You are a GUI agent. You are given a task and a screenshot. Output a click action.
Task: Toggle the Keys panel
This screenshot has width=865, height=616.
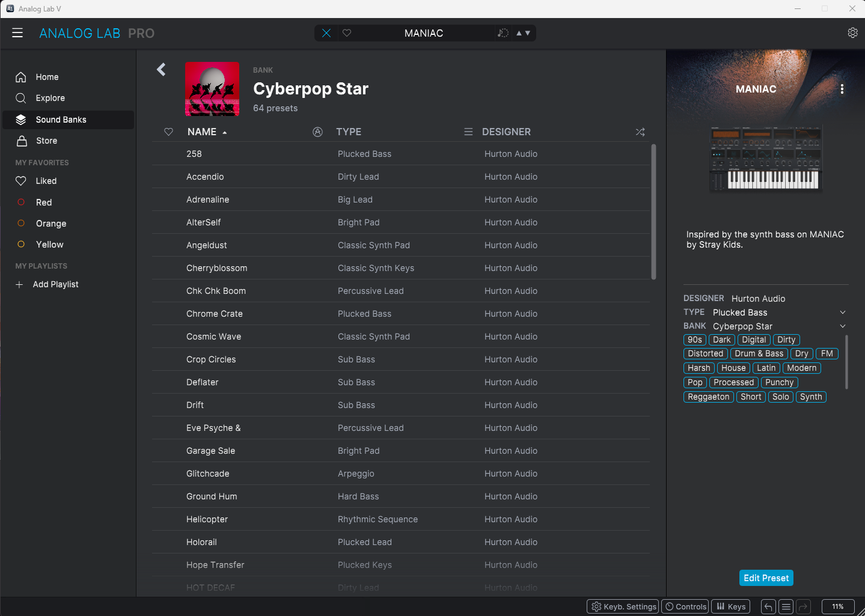pos(731,606)
